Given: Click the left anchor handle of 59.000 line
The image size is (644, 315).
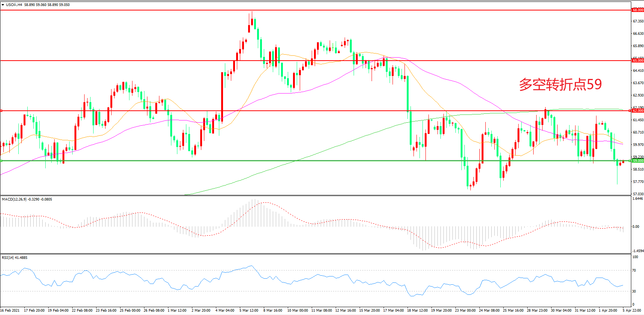Looking at the screenshot, I should coord(1,161).
